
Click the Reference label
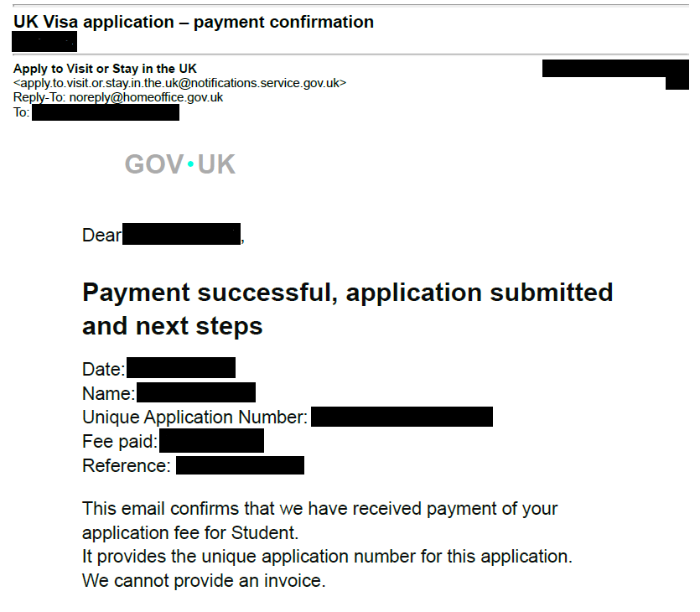coord(126,465)
